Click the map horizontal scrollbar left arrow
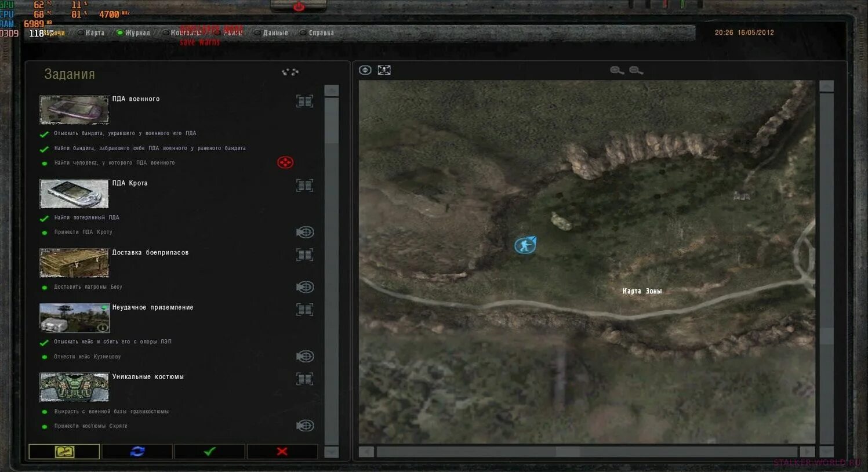 point(366,452)
